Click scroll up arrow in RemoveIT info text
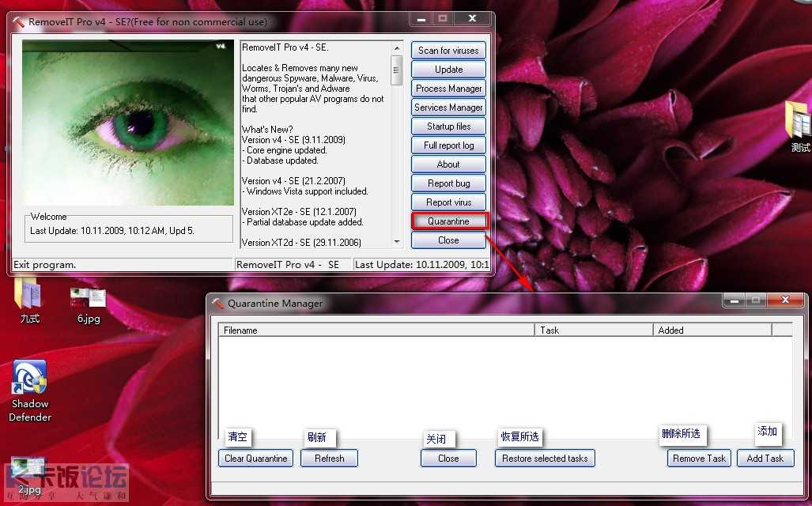This screenshot has height=506, width=812. point(397,48)
